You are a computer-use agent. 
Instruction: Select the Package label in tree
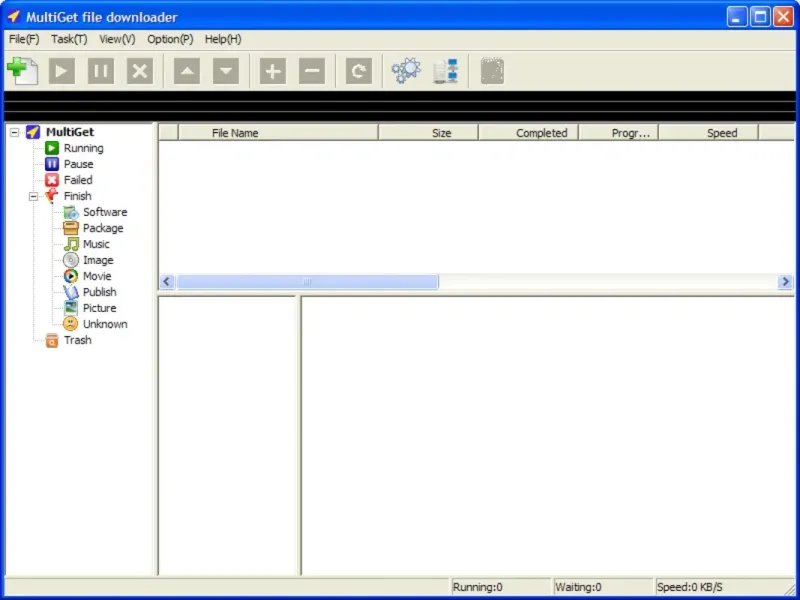[x=103, y=228]
